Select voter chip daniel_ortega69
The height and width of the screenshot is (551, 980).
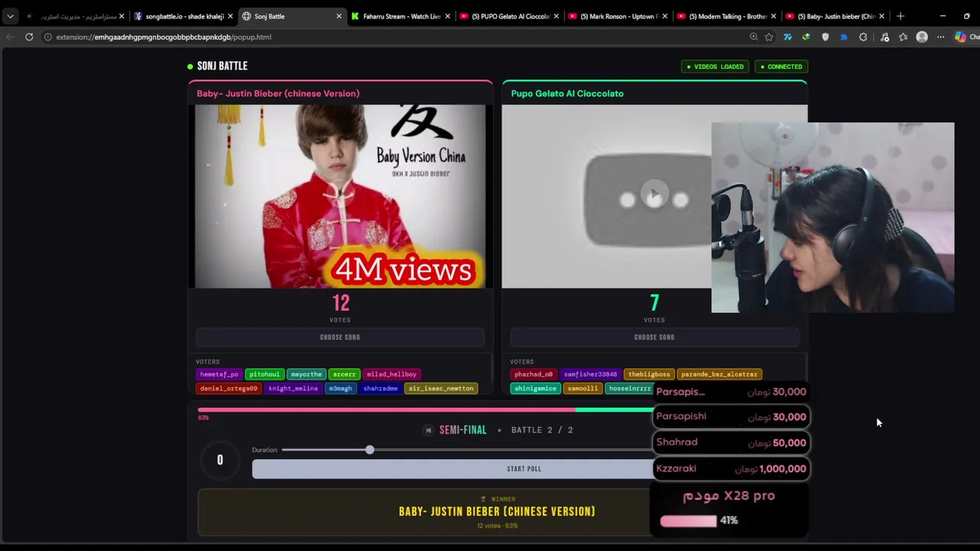228,389
